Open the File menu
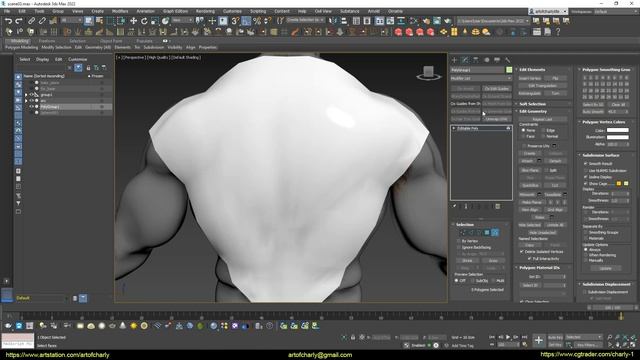640x360 pixels. pyautogui.click(x=7, y=11)
